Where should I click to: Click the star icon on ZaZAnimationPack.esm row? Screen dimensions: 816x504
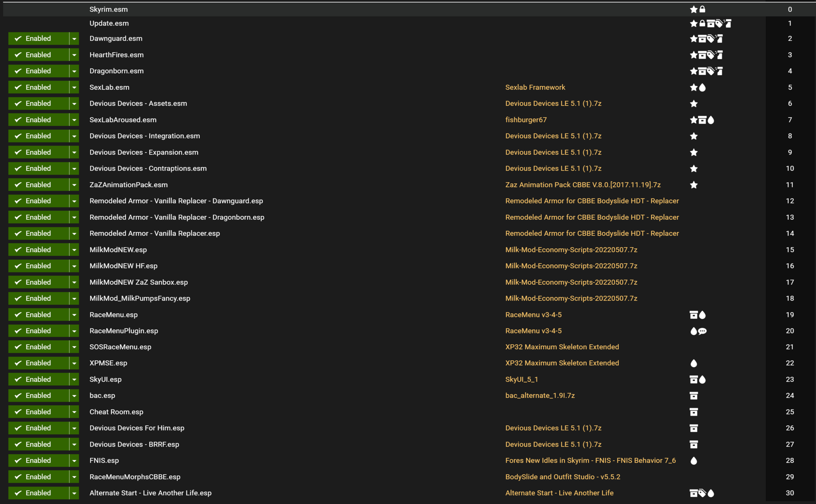pos(694,185)
